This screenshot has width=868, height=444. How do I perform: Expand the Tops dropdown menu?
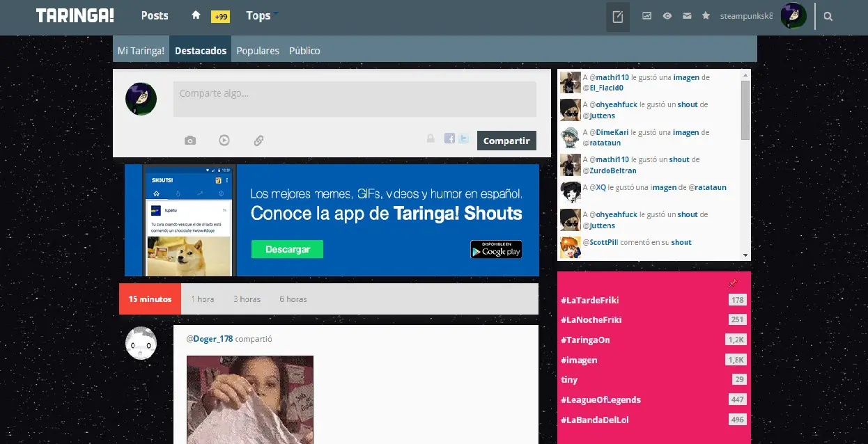pos(262,15)
